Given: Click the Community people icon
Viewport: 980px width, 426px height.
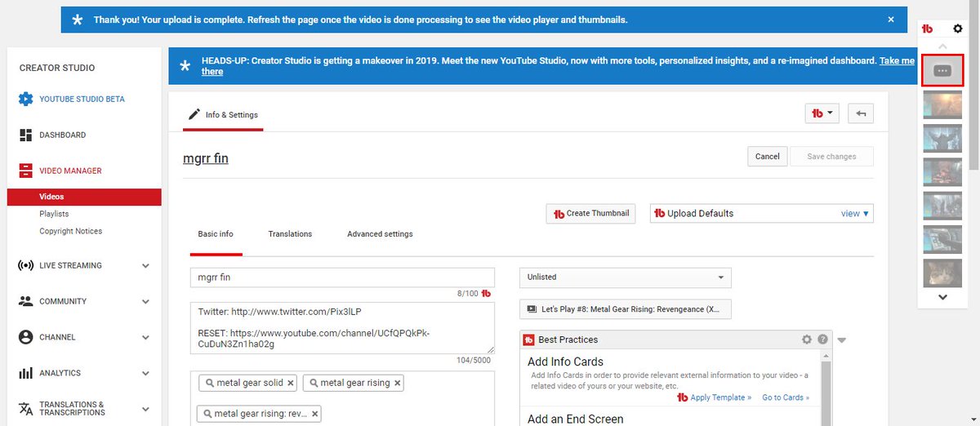Looking at the screenshot, I should click(25, 301).
